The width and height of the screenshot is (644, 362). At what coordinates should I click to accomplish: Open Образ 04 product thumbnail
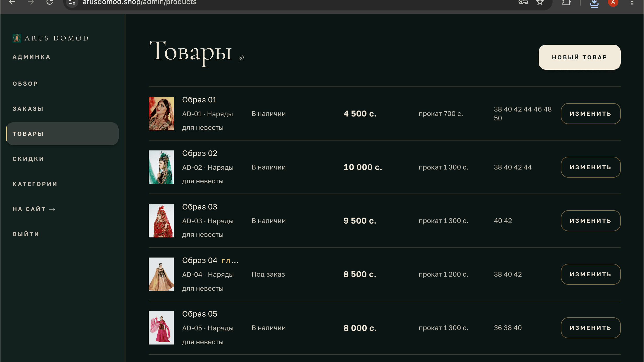click(161, 274)
